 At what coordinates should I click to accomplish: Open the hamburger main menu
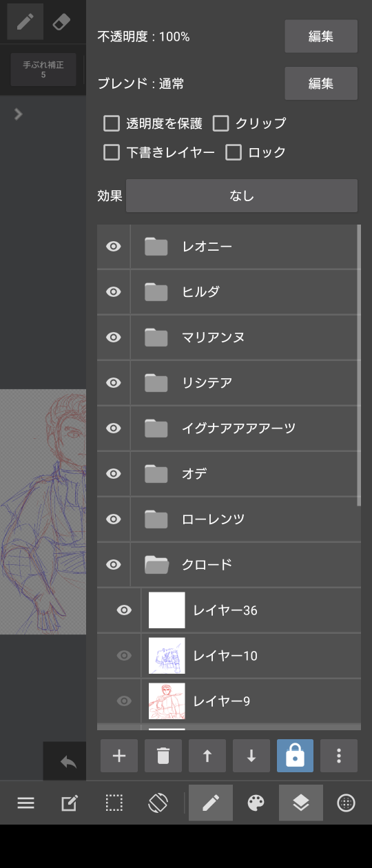click(x=25, y=803)
